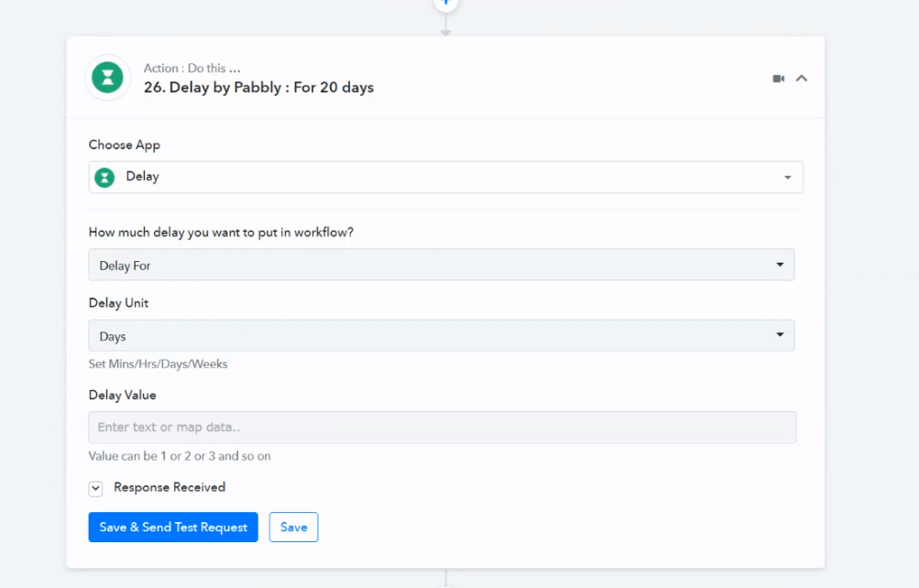The image size is (919, 588).
Task: Click the Action : Do this ... label
Action: tap(191, 68)
